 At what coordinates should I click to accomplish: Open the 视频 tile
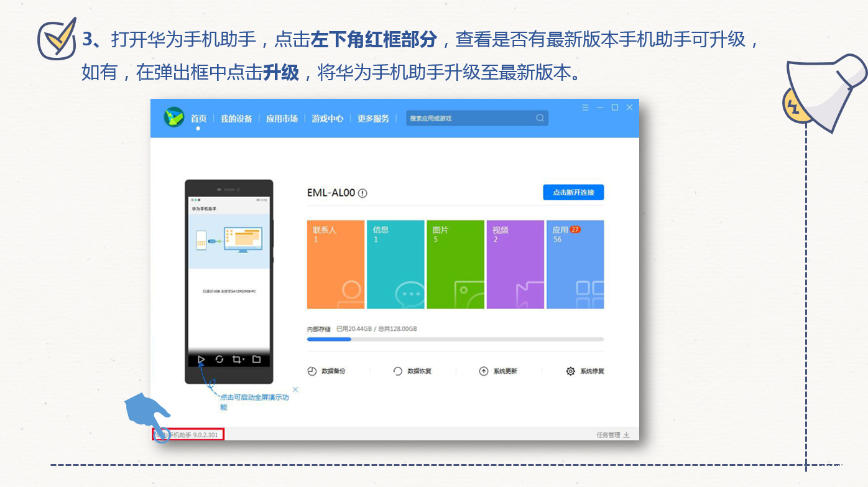[515, 264]
